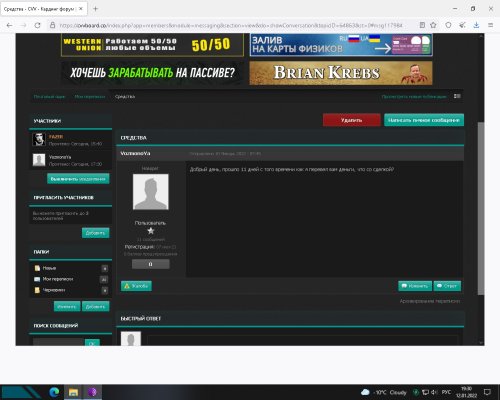Open File Explorer from the taskbar
Viewport: 500px width, 400px height.
click(x=73, y=392)
